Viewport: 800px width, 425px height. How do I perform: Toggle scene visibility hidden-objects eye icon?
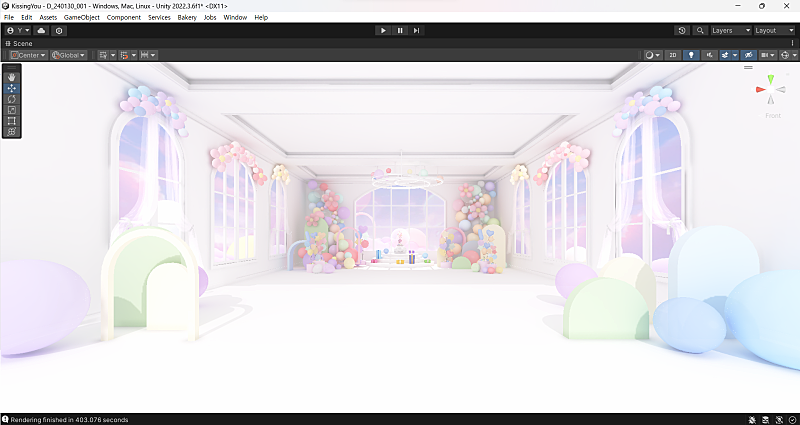[747, 55]
